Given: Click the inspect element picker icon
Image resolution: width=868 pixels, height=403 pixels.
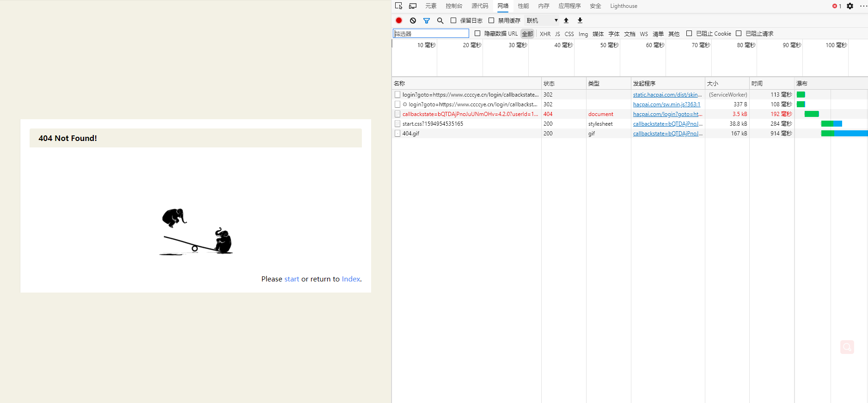Looking at the screenshot, I should [399, 6].
